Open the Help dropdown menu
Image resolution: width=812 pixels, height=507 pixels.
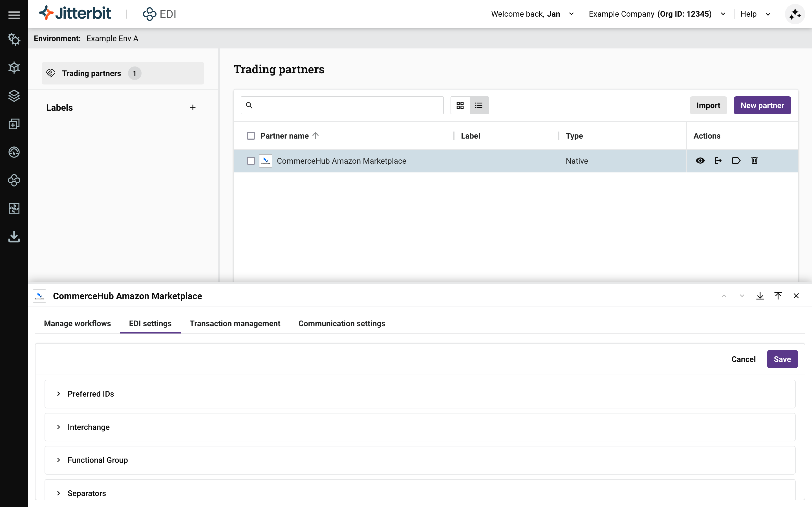point(755,14)
